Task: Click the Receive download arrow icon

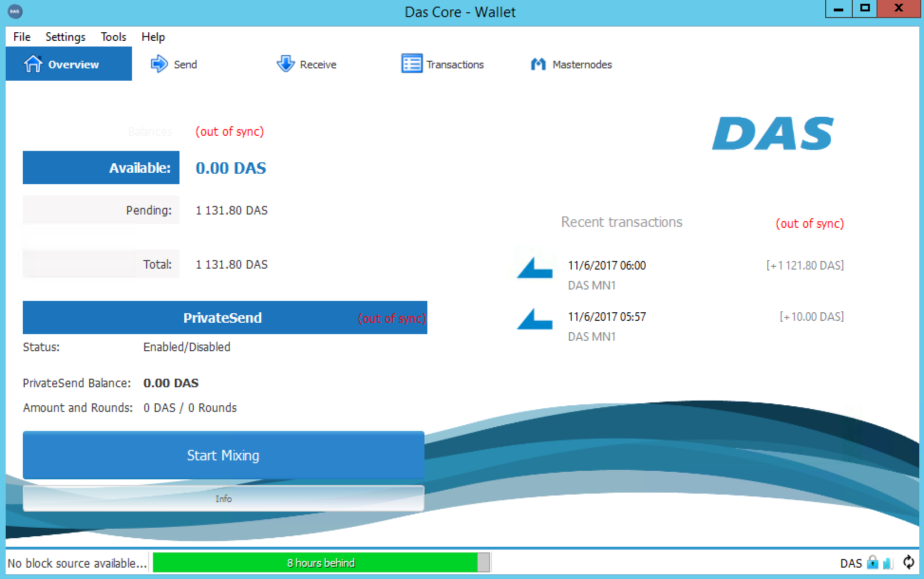Action: pos(285,64)
